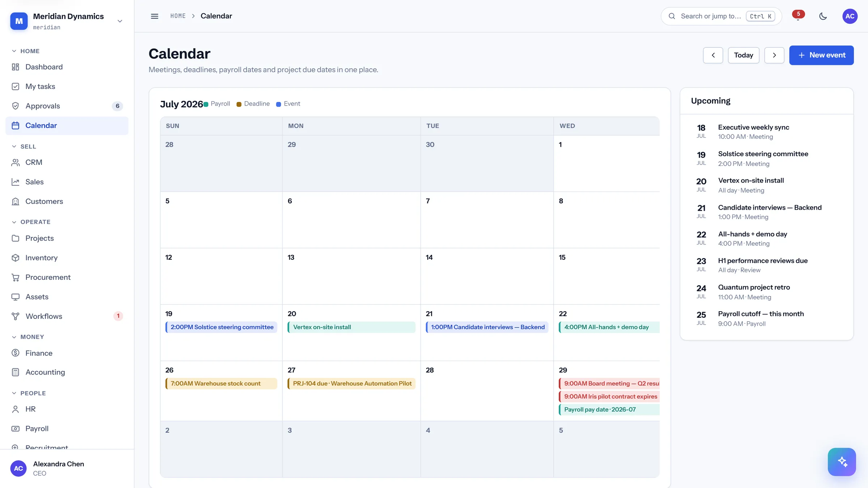Viewport: 868px width, 488px height.
Task: Select Executive weekly sync in Upcoming
Action: [766, 132]
